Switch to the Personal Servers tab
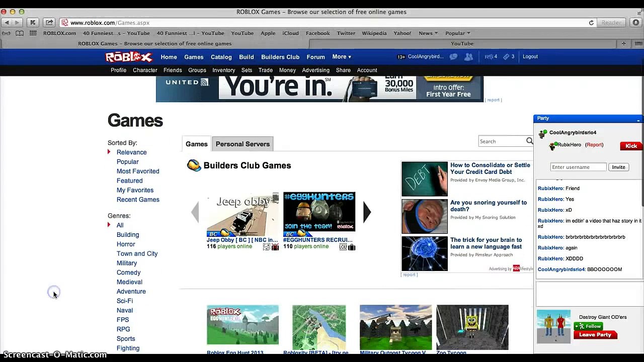 pos(243,144)
